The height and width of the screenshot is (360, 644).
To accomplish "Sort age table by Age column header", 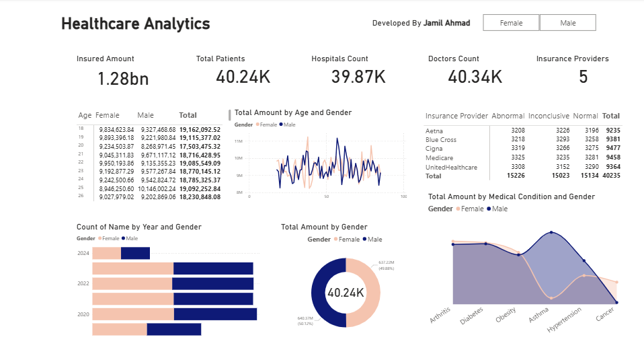I will point(85,115).
